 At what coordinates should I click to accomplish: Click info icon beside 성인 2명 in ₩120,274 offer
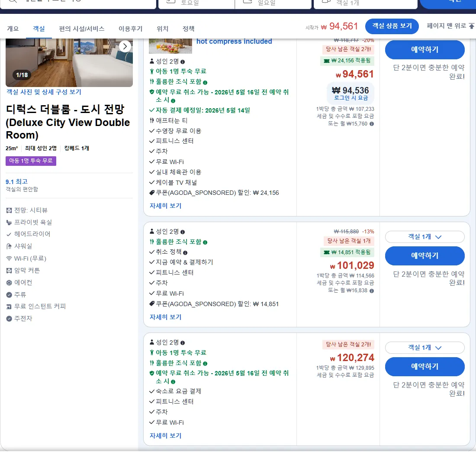pos(183,342)
